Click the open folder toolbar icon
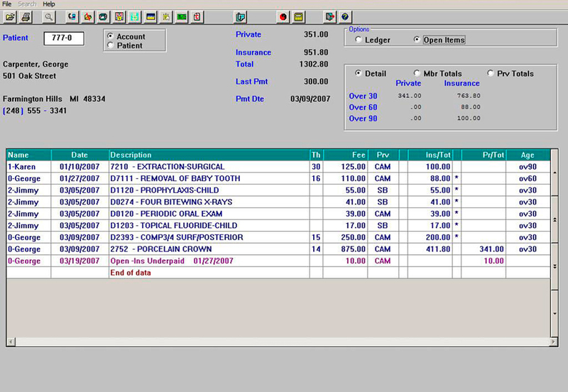 tap(10, 17)
